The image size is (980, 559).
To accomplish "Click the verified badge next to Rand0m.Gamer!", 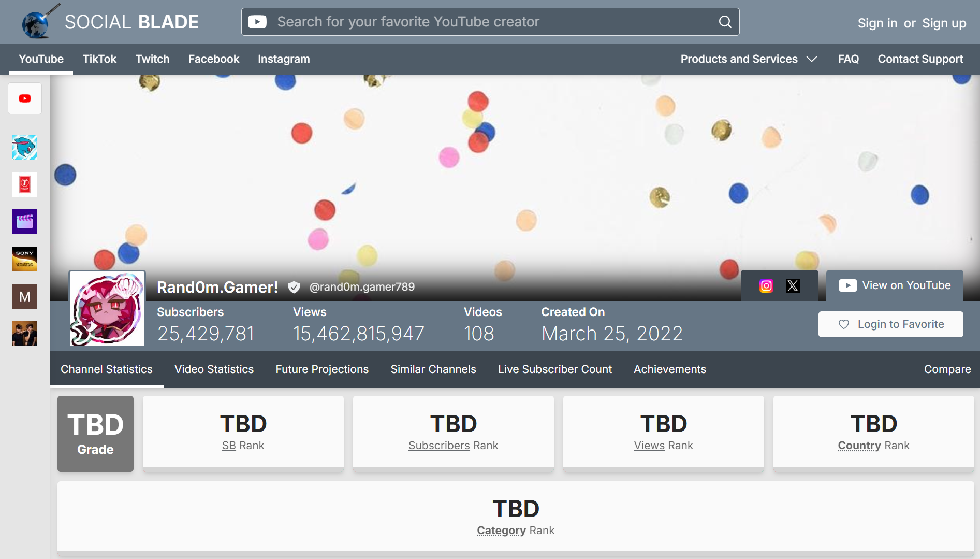I will point(294,287).
